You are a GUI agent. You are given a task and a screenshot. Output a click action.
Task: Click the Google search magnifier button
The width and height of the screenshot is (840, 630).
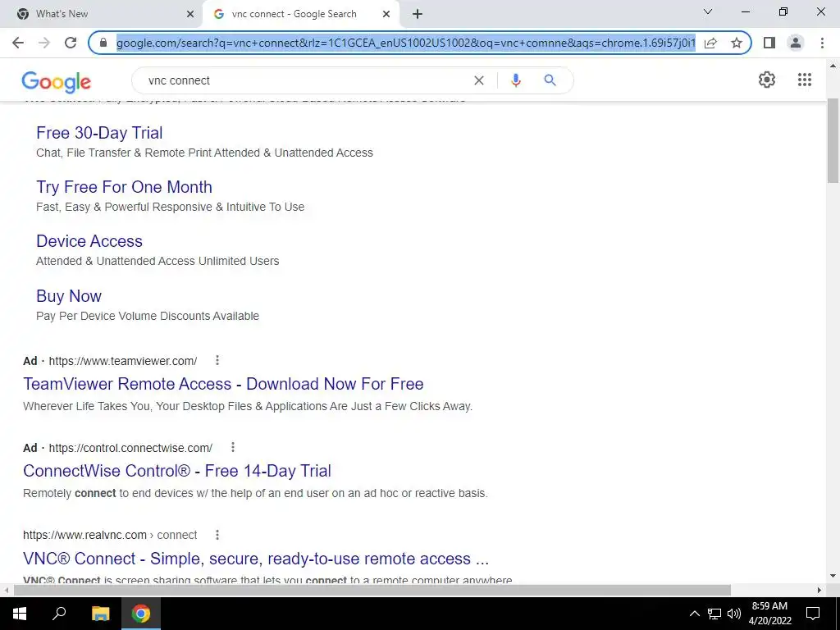pyautogui.click(x=550, y=80)
